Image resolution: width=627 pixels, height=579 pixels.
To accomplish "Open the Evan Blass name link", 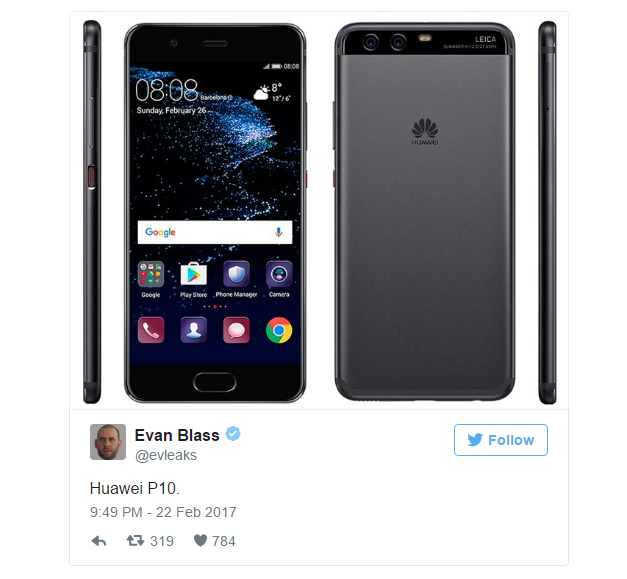I will 177,435.
